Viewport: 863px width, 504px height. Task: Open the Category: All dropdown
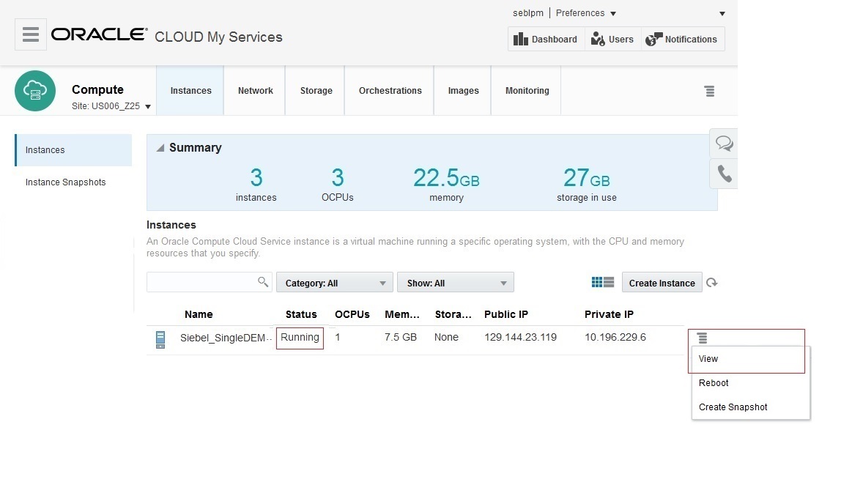(x=335, y=283)
